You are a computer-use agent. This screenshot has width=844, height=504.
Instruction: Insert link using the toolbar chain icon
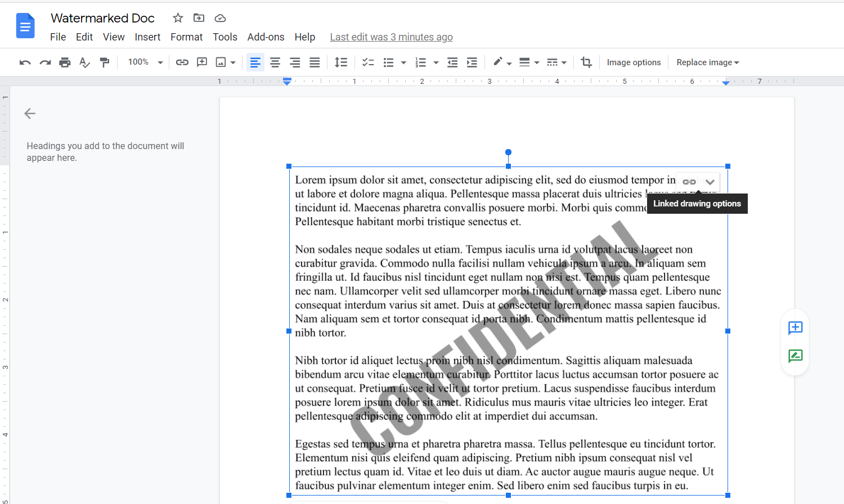[182, 62]
